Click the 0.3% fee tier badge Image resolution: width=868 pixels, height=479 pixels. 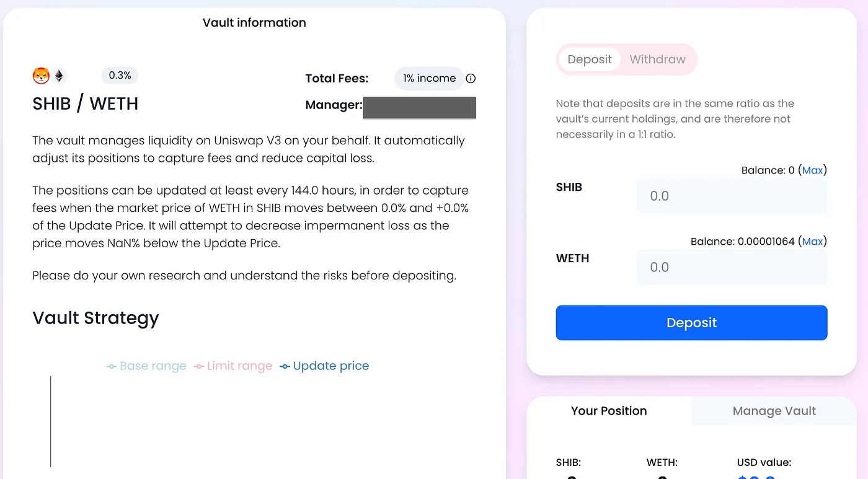(120, 76)
